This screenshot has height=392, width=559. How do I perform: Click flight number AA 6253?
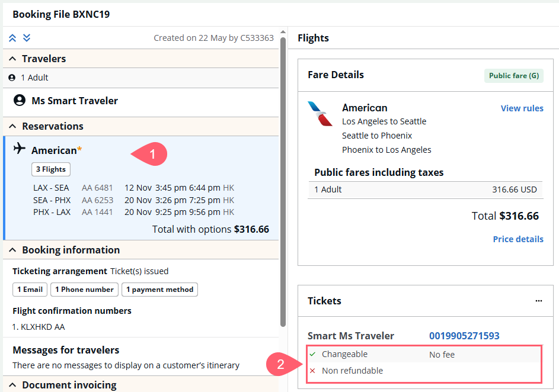97,200
